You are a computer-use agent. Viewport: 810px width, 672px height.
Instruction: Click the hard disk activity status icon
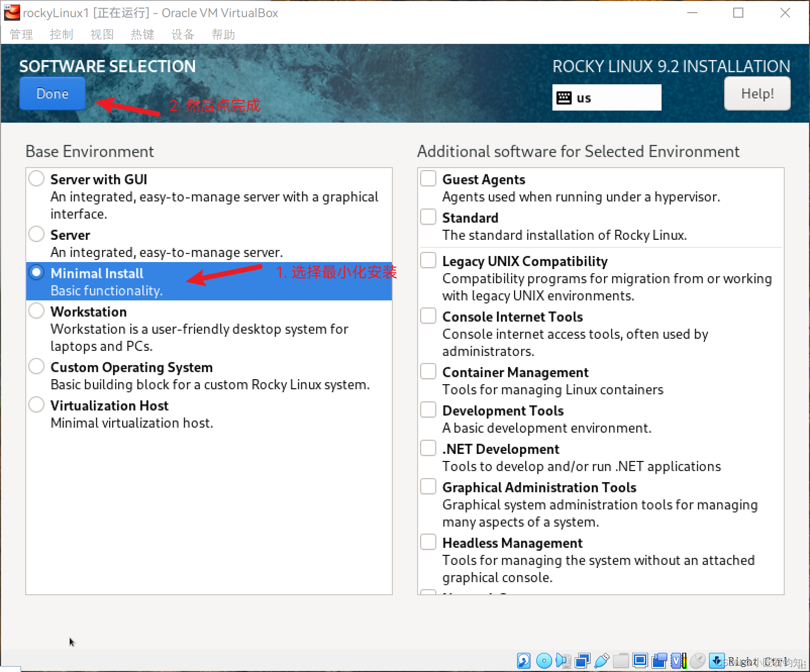tap(524, 660)
